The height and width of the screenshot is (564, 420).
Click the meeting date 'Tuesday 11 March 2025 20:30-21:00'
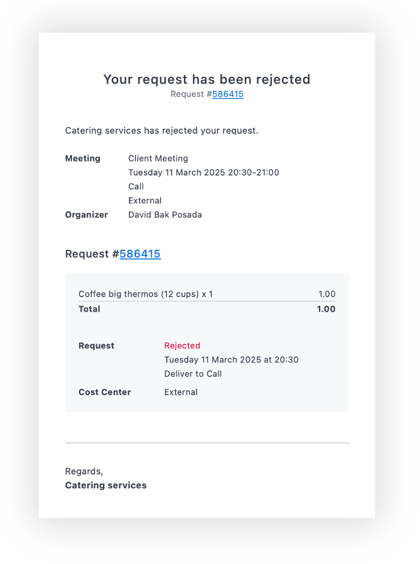click(x=204, y=173)
